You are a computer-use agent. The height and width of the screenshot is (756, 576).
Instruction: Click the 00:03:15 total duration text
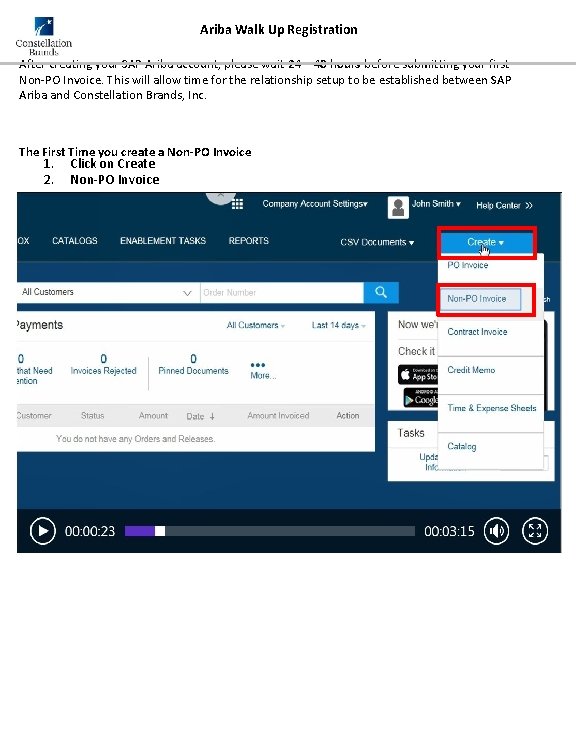449,531
